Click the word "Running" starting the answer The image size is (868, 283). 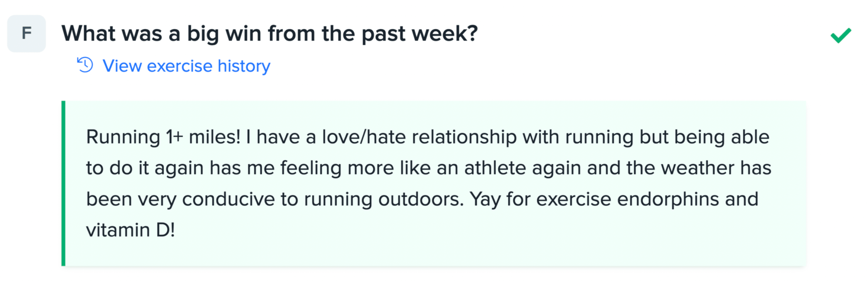123,137
